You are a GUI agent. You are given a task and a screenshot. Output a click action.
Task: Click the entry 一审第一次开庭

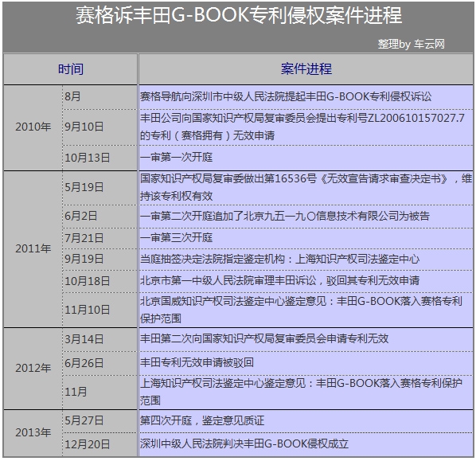pyautogui.click(x=306, y=158)
